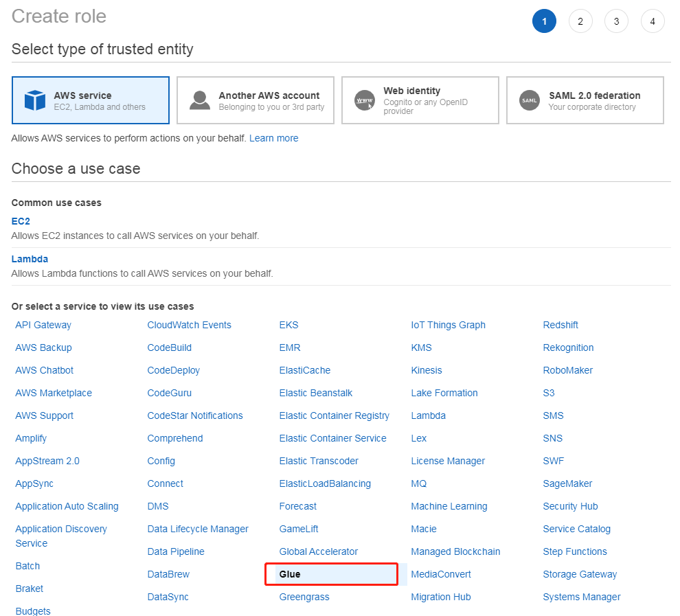Screen dimensions: 680x616
Task: Click the Web identity www icon
Action: (365, 100)
